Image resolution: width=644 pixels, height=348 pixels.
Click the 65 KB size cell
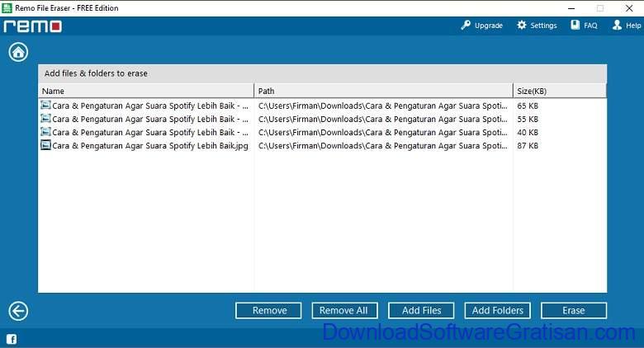pos(528,106)
